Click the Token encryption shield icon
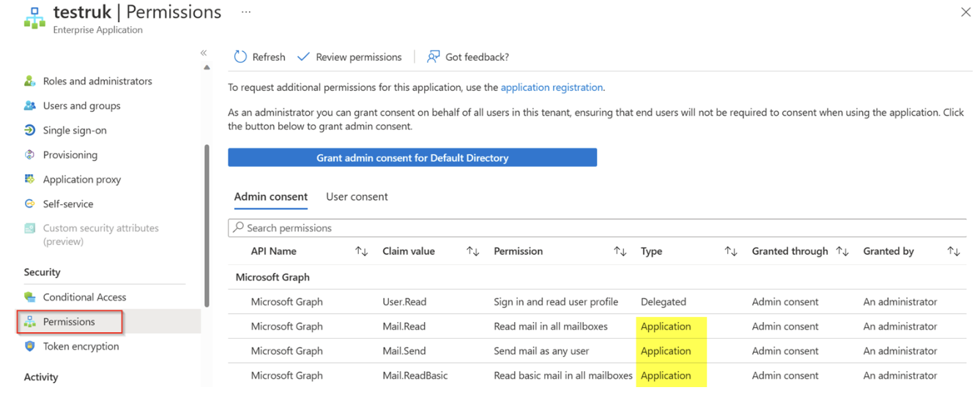980x401 pixels. pyautogui.click(x=30, y=346)
